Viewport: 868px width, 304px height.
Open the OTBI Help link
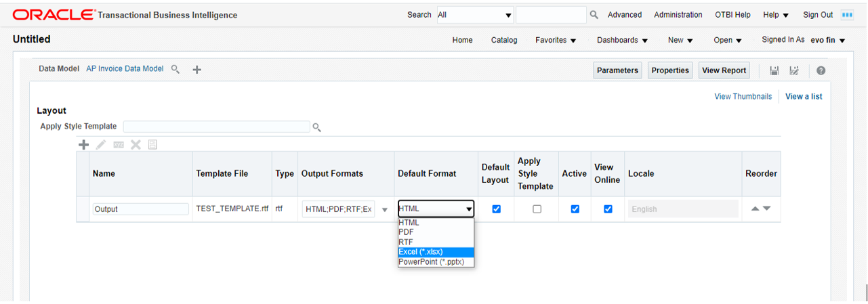[732, 15]
